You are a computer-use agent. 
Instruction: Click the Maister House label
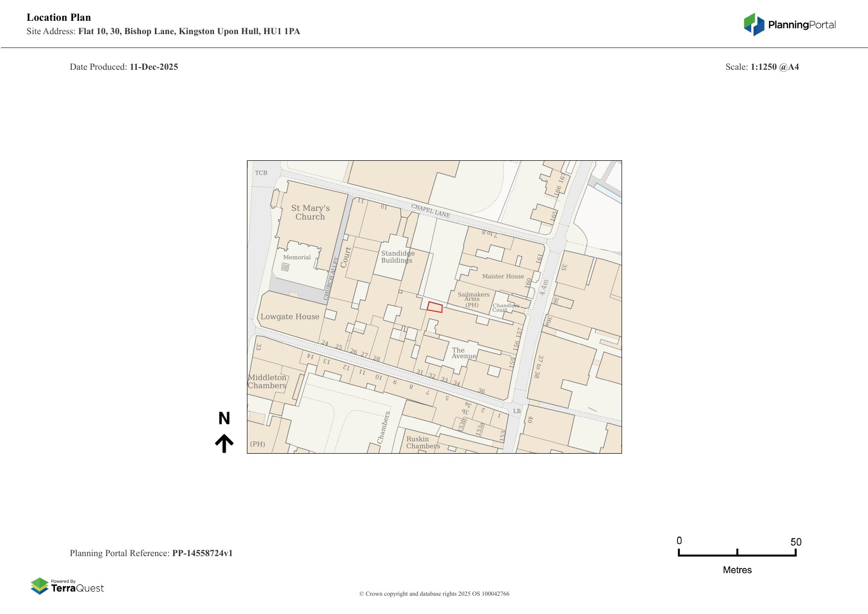(503, 277)
